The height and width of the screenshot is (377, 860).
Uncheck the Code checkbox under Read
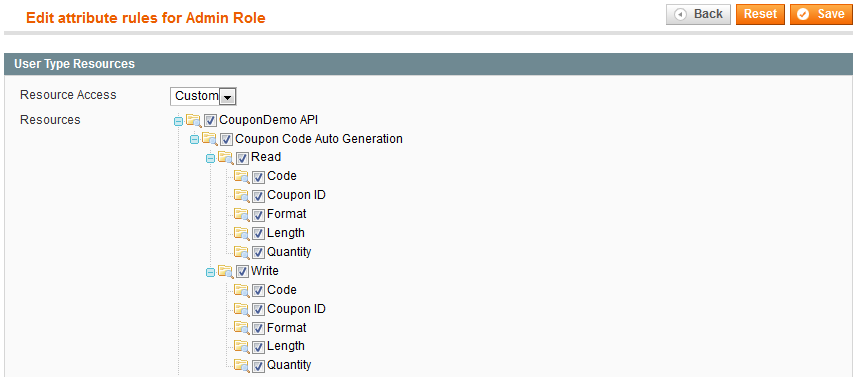(x=258, y=177)
